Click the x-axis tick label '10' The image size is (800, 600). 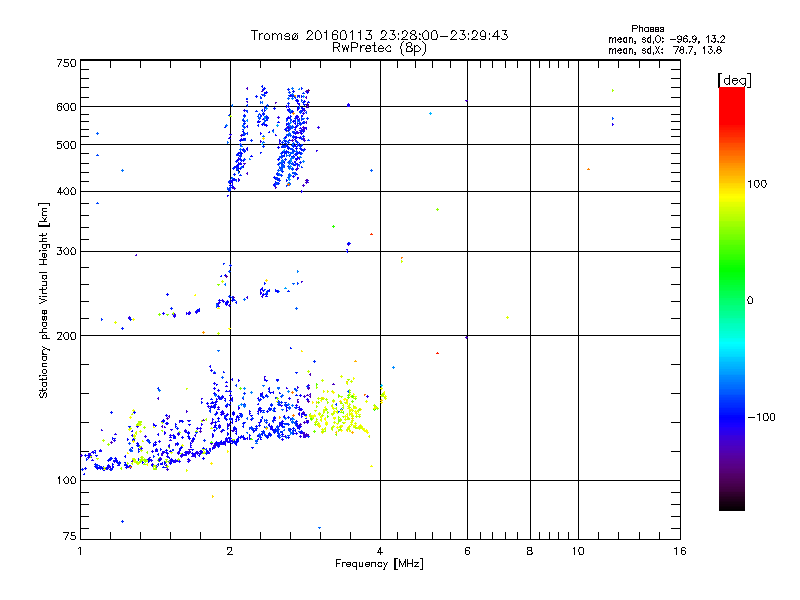pyautogui.click(x=578, y=551)
